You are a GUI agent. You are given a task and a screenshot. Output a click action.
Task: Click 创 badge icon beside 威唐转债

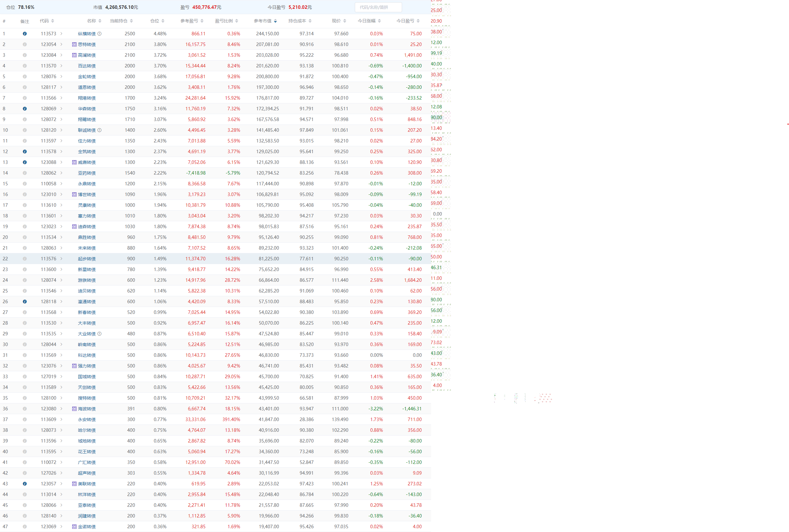[x=74, y=163]
